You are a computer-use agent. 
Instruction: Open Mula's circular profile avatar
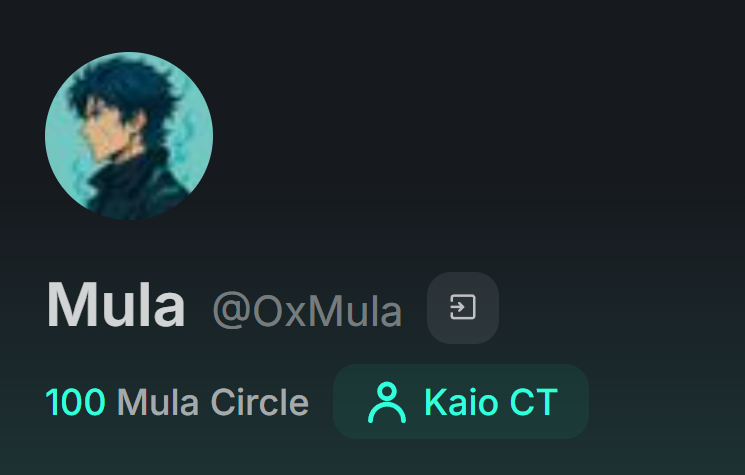(129, 136)
